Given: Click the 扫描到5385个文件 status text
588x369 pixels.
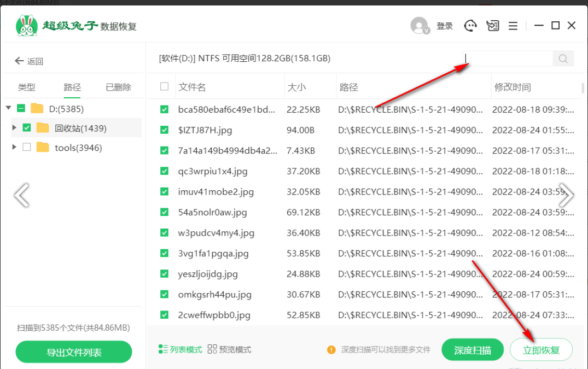Looking at the screenshot, I should tap(73, 328).
